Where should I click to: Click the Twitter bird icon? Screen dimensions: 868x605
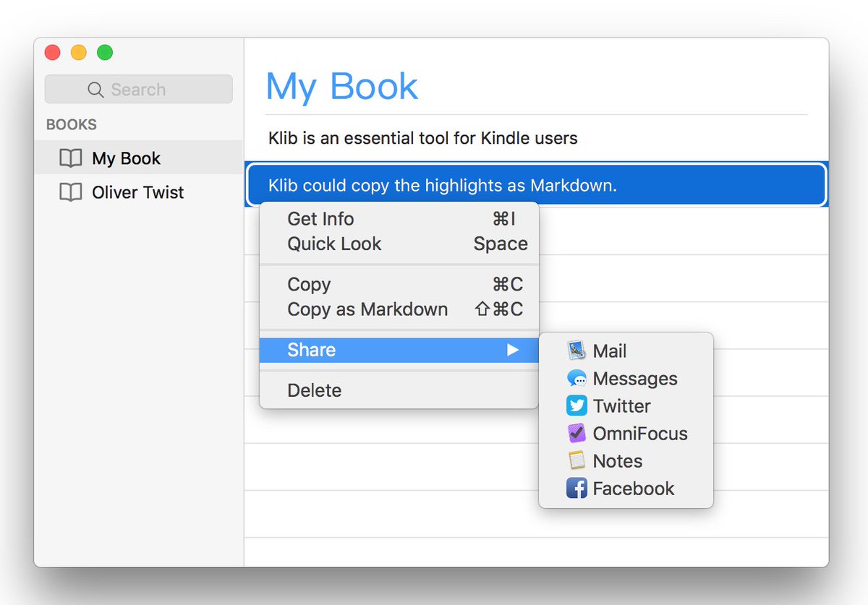click(577, 406)
